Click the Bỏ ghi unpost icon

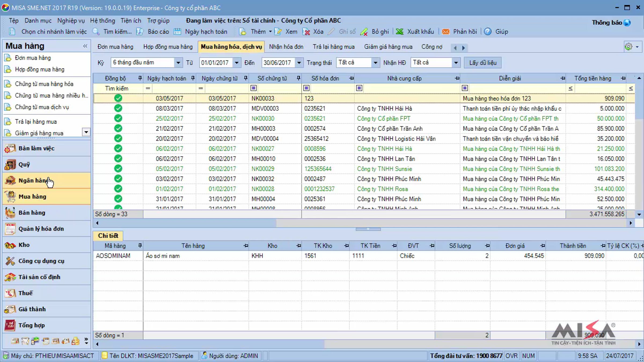tap(364, 32)
